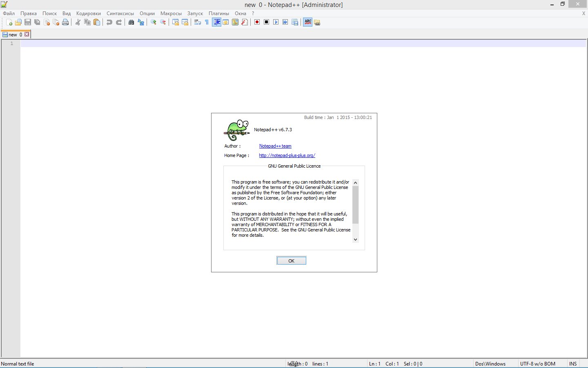Open the Плагины menu
588x368 pixels.
pyautogui.click(x=219, y=13)
